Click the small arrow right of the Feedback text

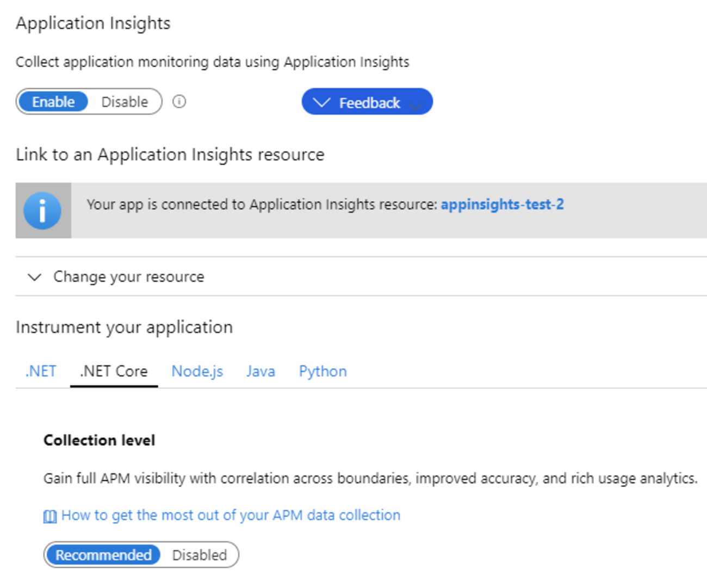[415, 107]
